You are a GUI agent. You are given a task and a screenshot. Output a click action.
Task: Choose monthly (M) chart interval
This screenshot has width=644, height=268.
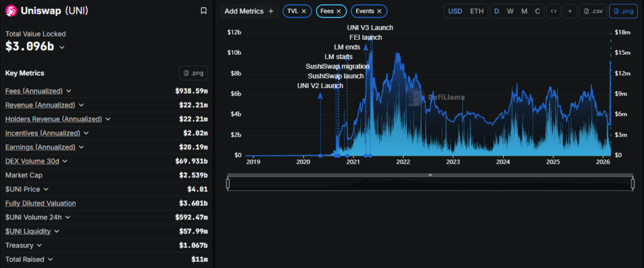click(x=524, y=11)
